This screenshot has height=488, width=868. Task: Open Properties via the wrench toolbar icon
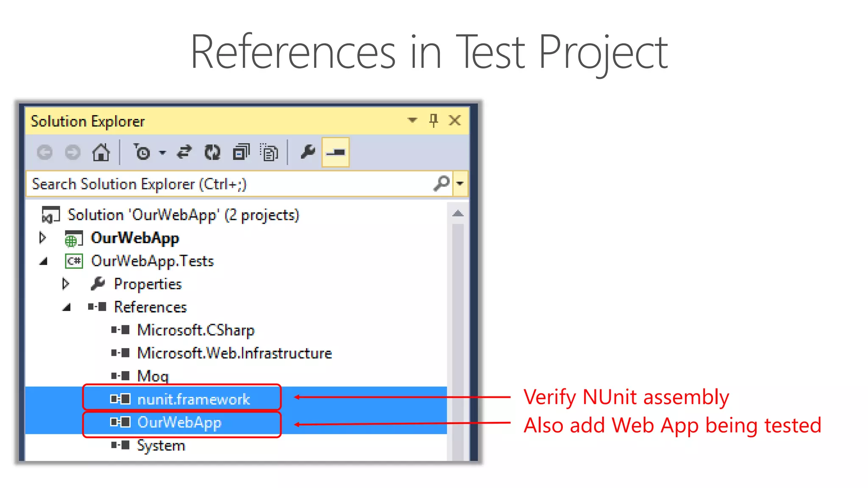click(x=308, y=152)
